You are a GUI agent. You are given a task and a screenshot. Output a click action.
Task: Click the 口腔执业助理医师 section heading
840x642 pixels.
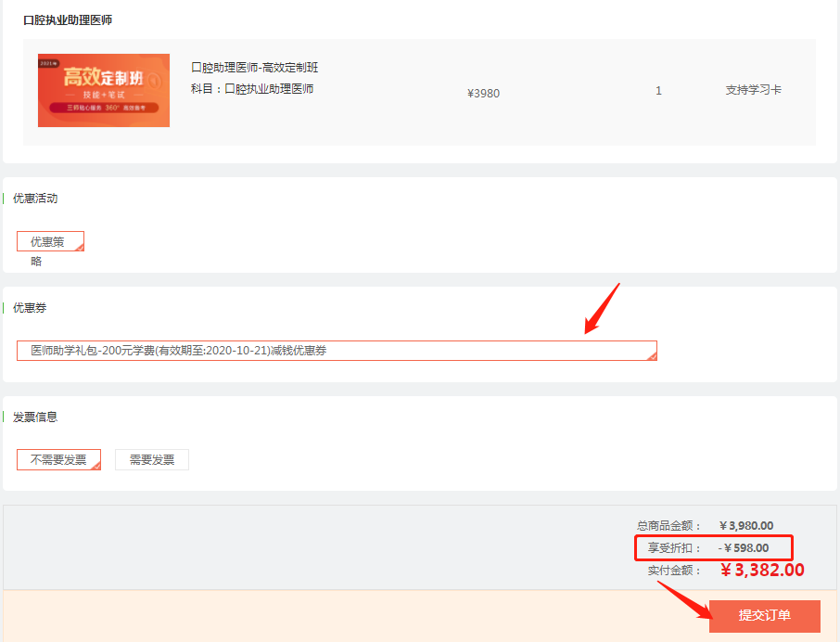click(68, 20)
